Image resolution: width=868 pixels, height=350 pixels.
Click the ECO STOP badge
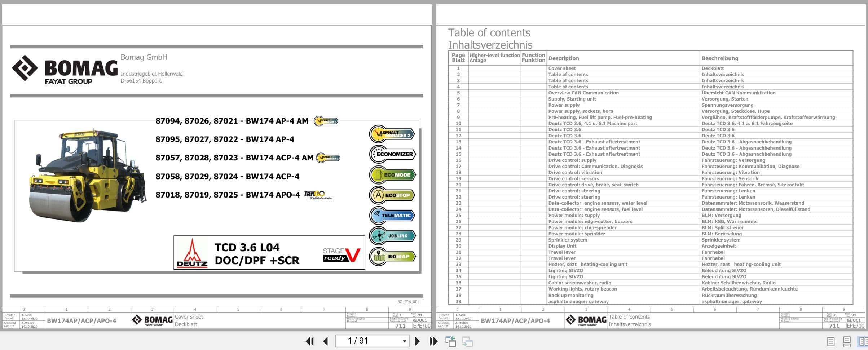pyautogui.click(x=393, y=195)
